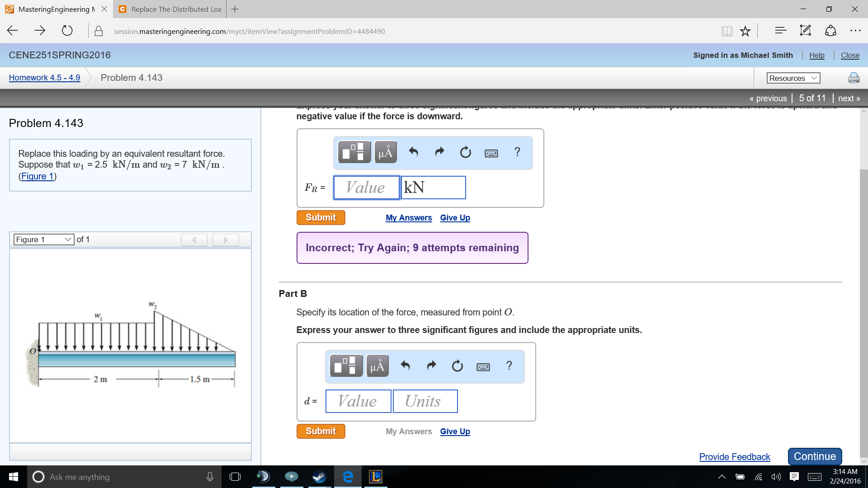Submit the Part B answer

point(321,431)
